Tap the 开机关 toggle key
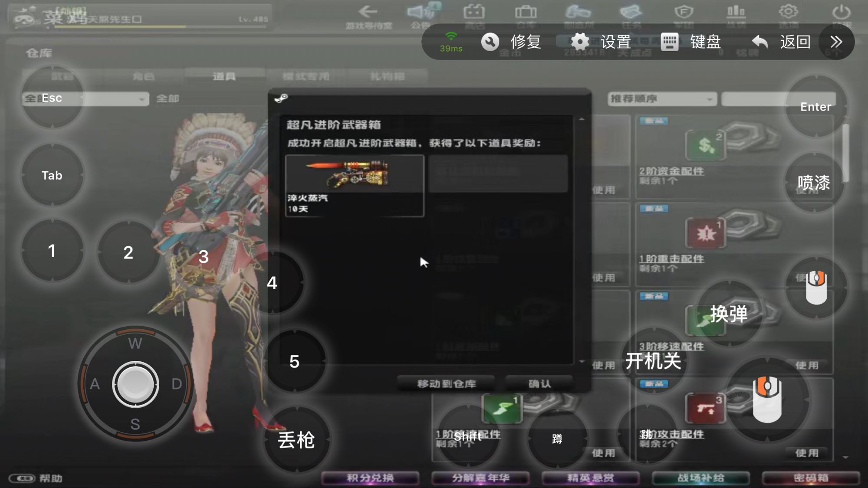Screen dimensions: 868x488 (x=653, y=361)
